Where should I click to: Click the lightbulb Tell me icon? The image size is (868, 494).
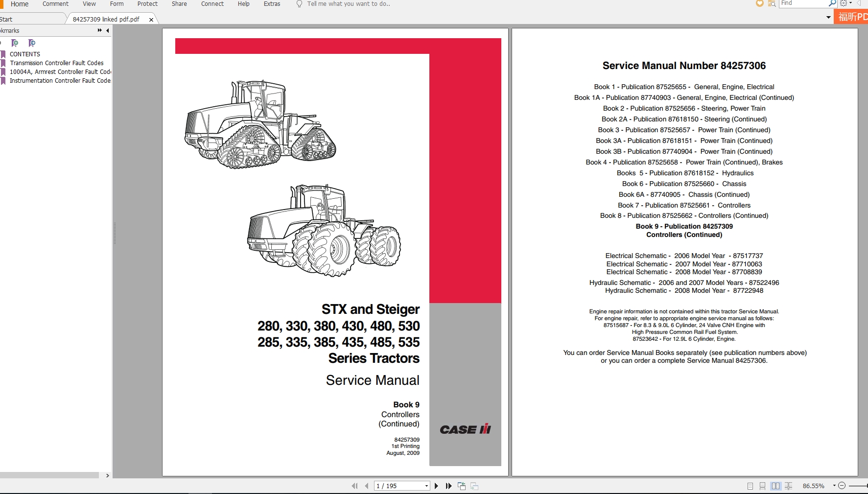point(300,4)
